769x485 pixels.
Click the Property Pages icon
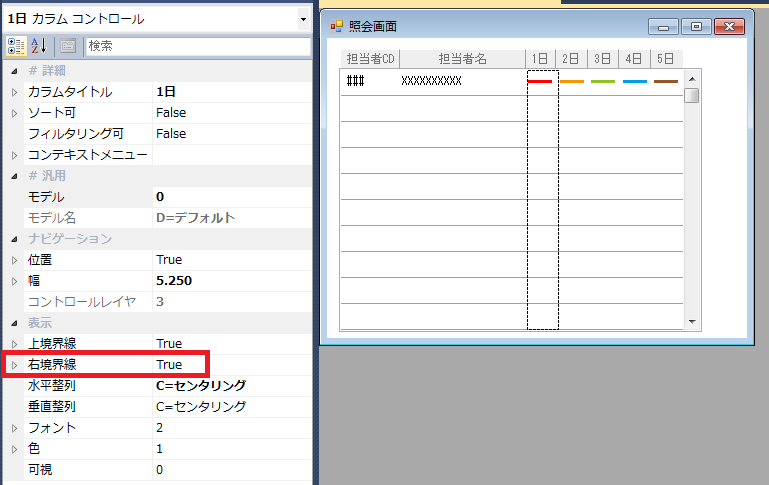click(x=68, y=46)
